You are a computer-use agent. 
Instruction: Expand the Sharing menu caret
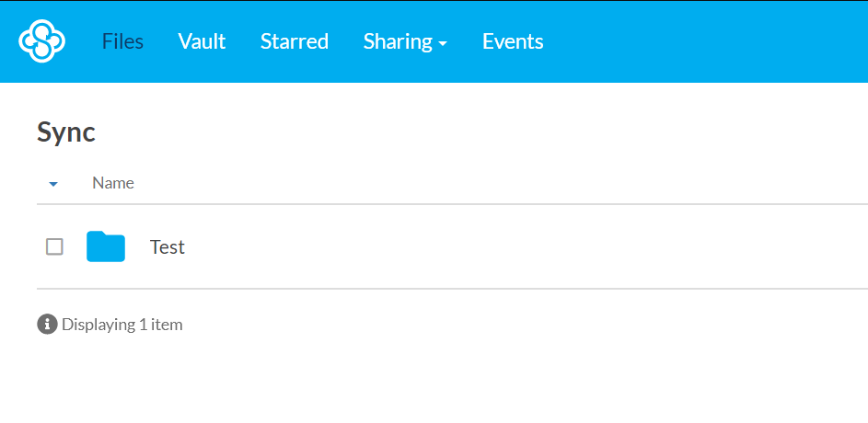[443, 44]
